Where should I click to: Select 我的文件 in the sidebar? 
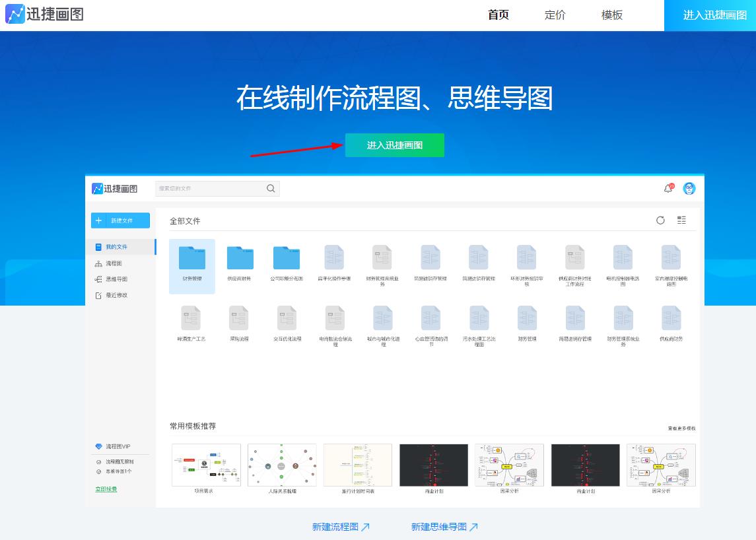[x=121, y=247]
